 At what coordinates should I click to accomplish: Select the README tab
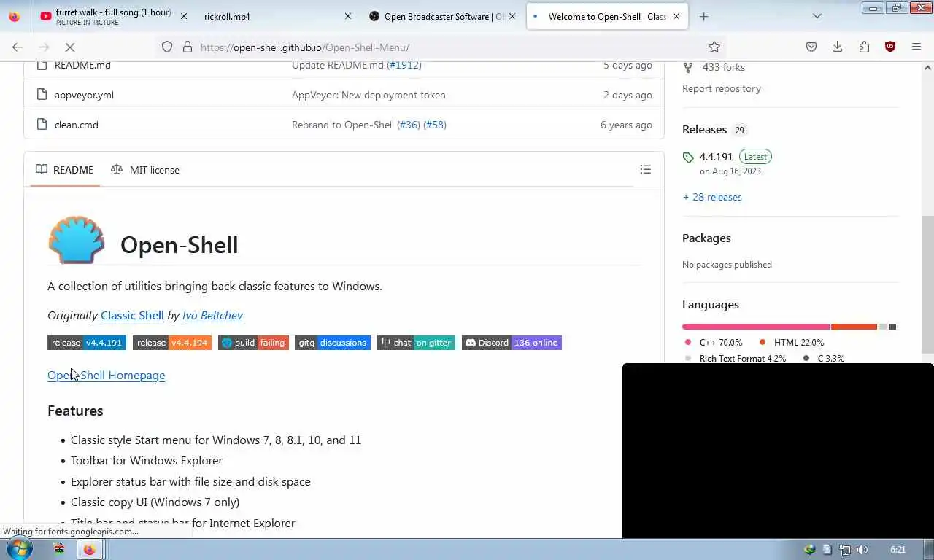pyautogui.click(x=65, y=170)
